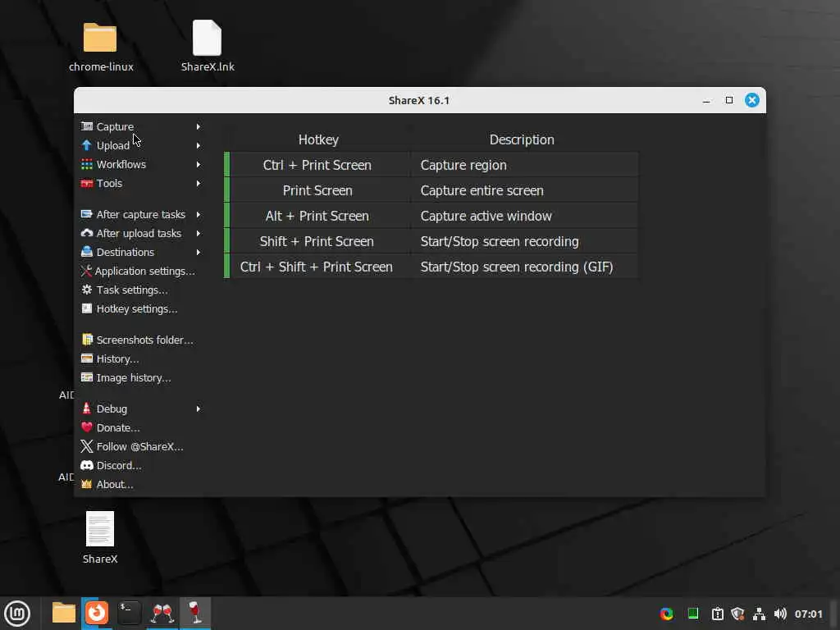Click the blue Upload arrow icon
Viewport: 840px width, 630px height.
point(87,145)
